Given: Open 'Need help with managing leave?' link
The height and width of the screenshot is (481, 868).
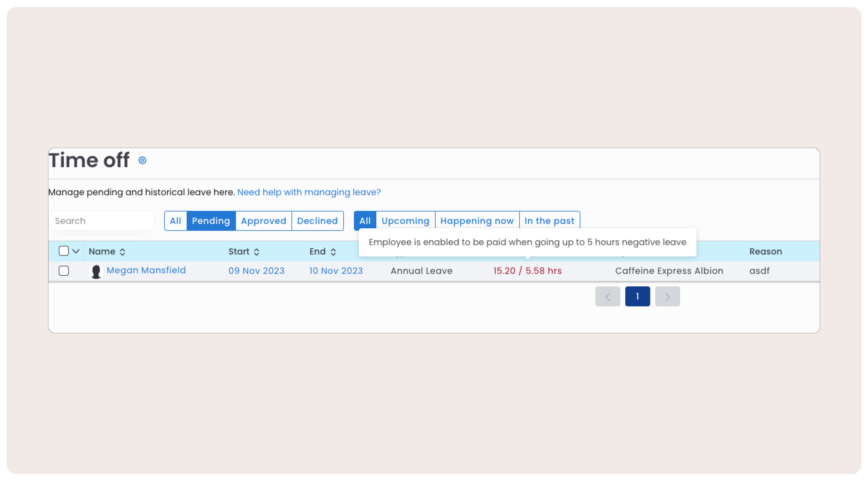Looking at the screenshot, I should [309, 192].
